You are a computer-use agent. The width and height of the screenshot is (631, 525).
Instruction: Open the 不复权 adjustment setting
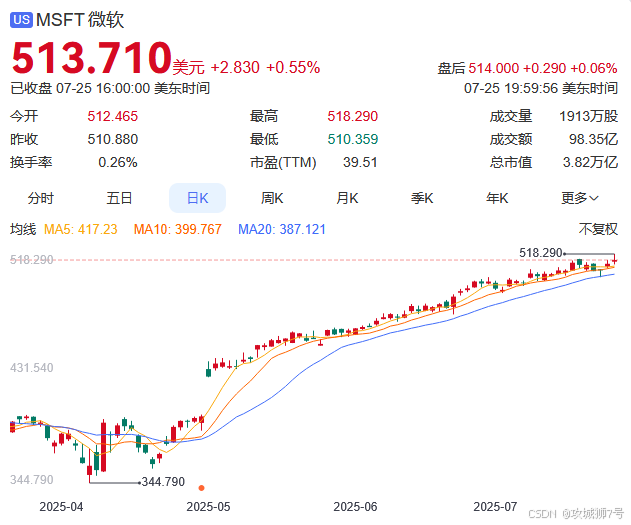tap(598, 229)
